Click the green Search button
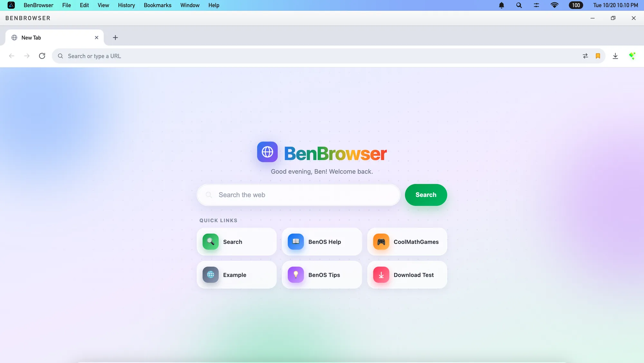 [426, 195]
